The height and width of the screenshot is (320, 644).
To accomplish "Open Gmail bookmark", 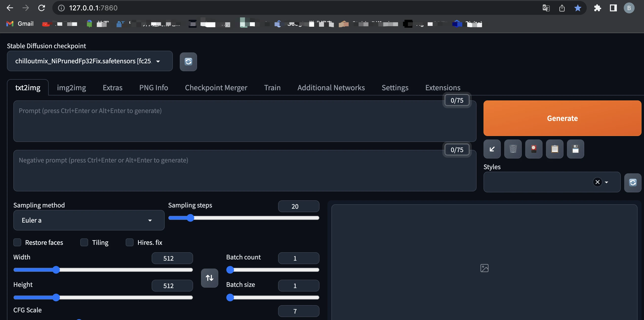I will pyautogui.click(x=20, y=24).
